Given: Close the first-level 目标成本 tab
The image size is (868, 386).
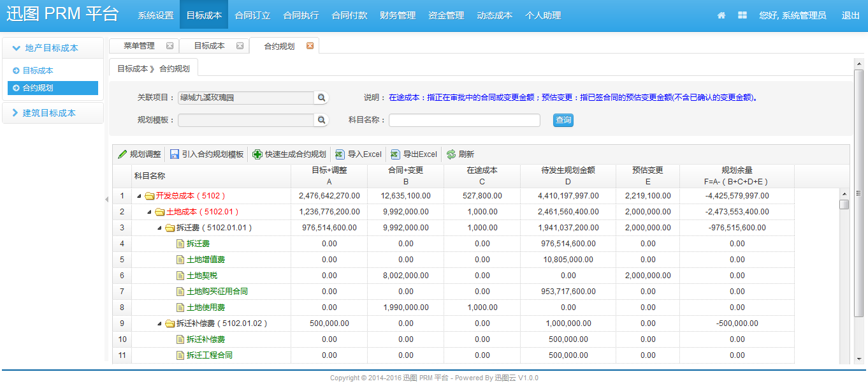Looking at the screenshot, I should tap(240, 46).
